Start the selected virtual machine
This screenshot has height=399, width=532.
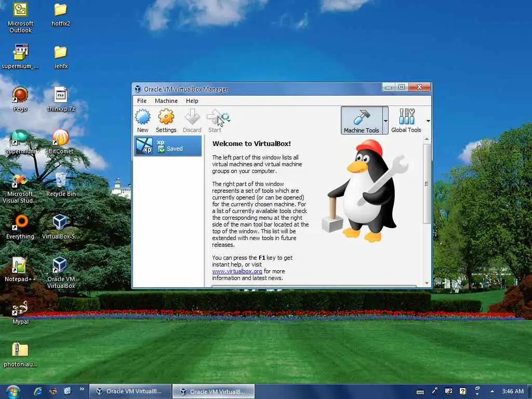pyautogui.click(x=215, y=121)
